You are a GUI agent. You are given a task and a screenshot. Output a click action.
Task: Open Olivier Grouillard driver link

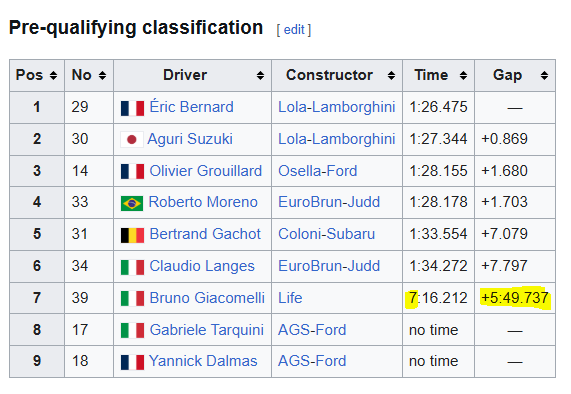tap(205, 171)
